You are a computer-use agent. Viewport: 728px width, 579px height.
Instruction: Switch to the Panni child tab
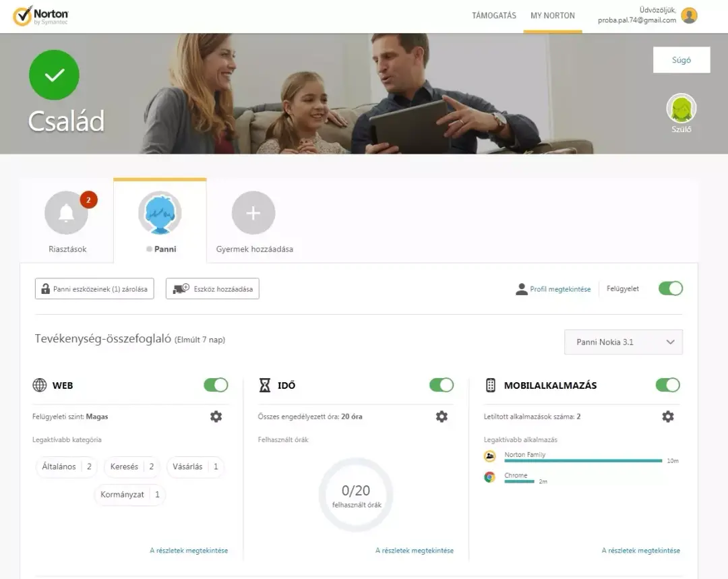click(x=160, y=220)
